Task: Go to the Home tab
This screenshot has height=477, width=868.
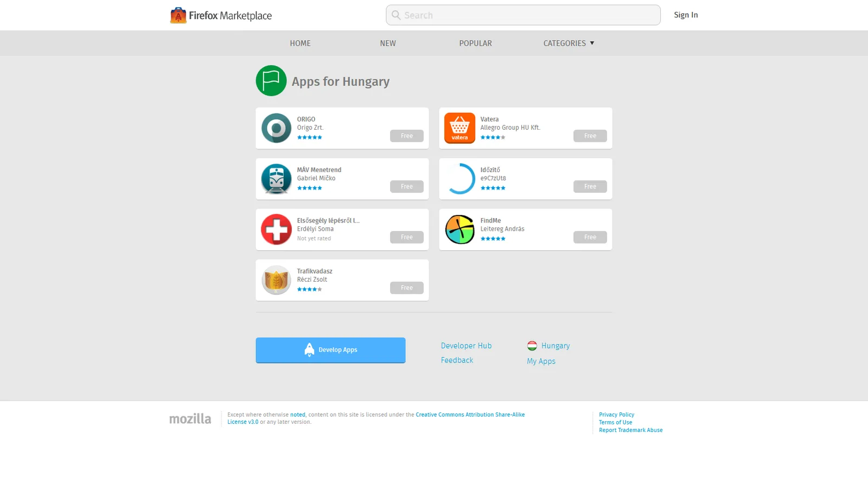Action: tap(300, 43)
